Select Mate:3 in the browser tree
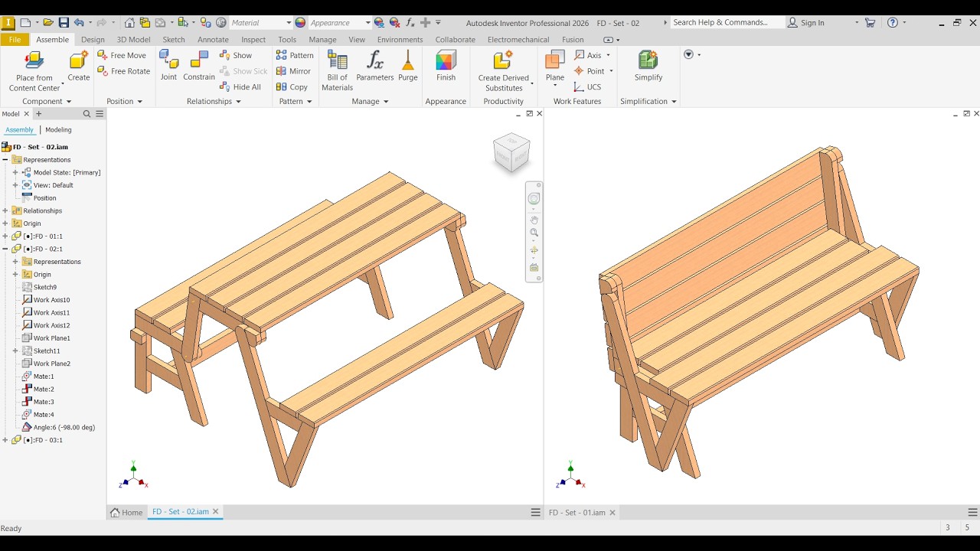 point(38,402)
